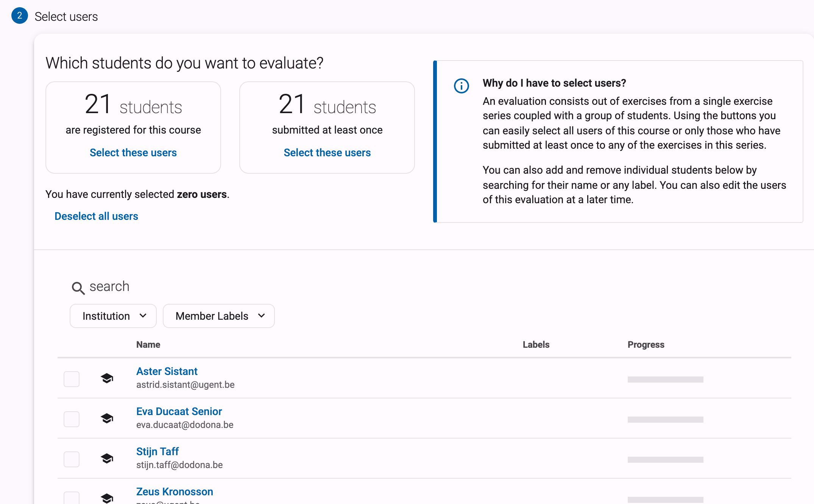This screenshot has height=504, width=814.
Task: Open the Zeus Kronosson user link
Action: click(x=175, y=492)
